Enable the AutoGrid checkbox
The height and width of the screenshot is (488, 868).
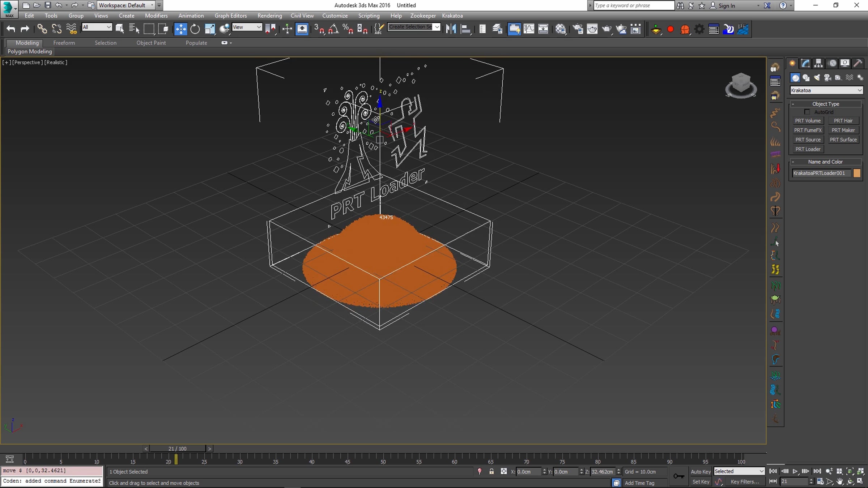(x=807, y=112)
